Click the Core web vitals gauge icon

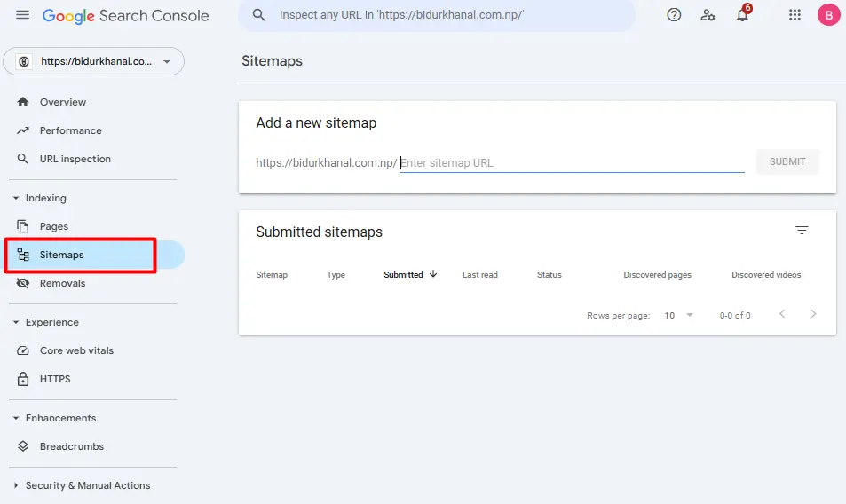pyautogui.click(x=23, y=350)
